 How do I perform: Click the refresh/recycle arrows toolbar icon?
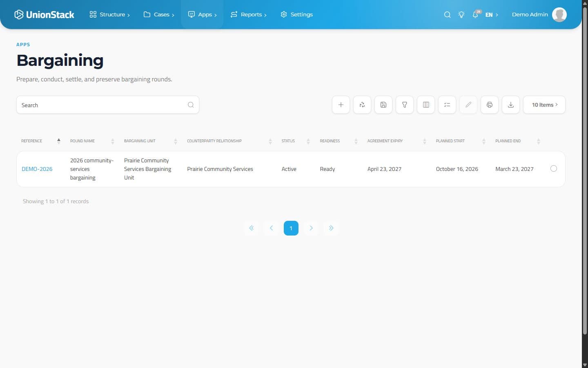[362, 105]
